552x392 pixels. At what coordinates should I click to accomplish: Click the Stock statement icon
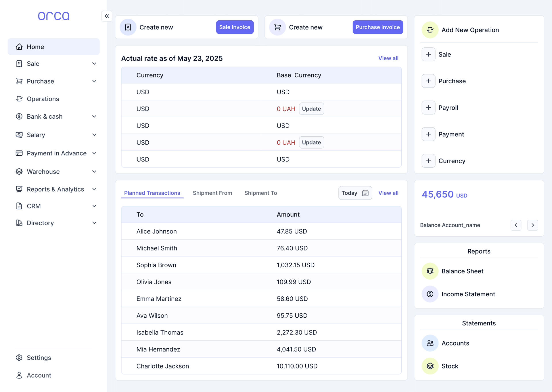click(430, 366)
